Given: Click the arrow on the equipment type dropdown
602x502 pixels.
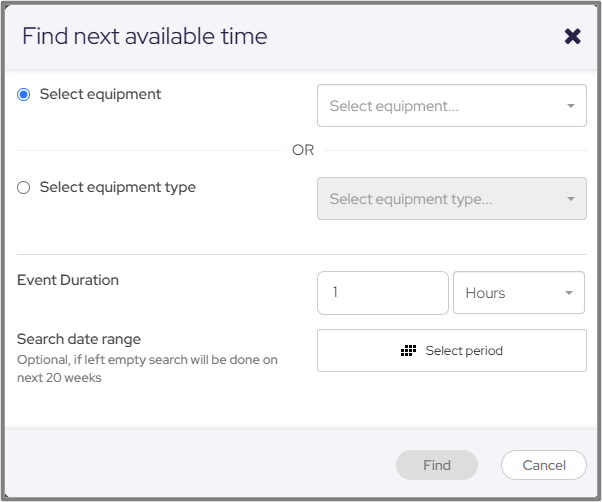Looking at the screenshot, I should 570,199.
